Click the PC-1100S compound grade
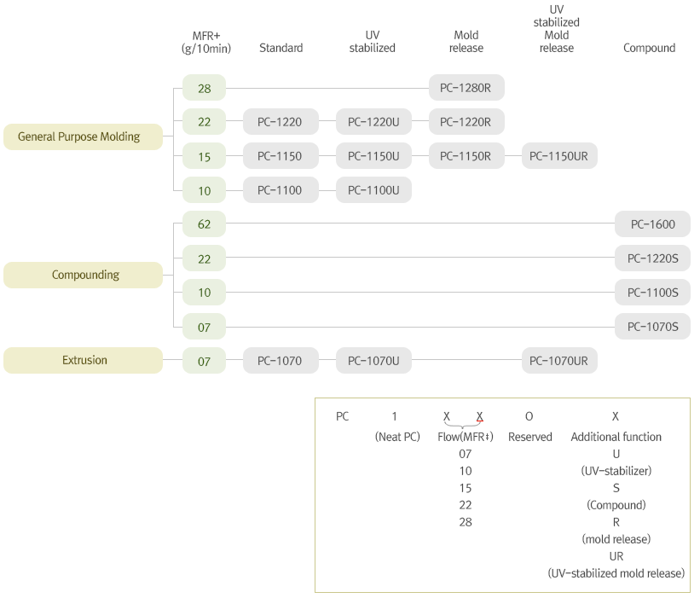700x598 pixels. 652,293
